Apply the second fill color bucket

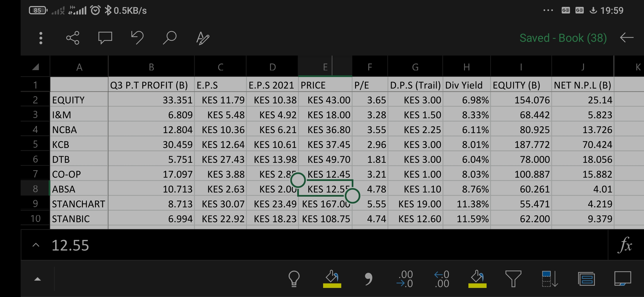pos(477,279)
